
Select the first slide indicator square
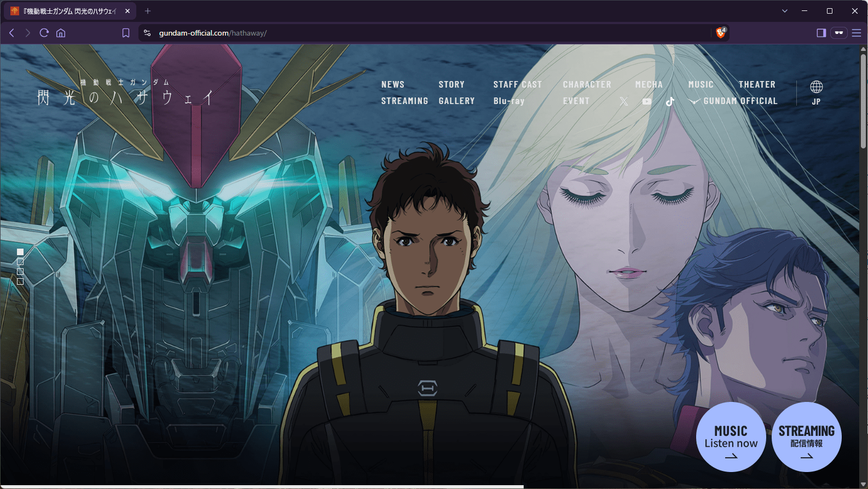click(20, 252)
